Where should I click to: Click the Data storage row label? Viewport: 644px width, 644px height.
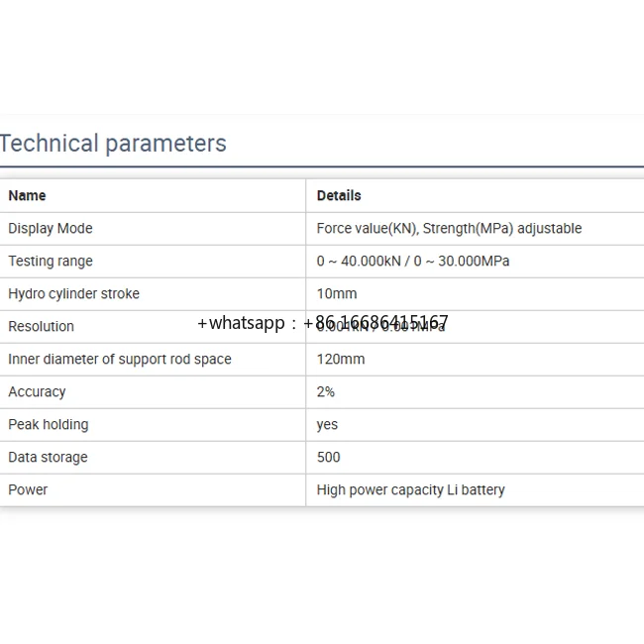48,457
